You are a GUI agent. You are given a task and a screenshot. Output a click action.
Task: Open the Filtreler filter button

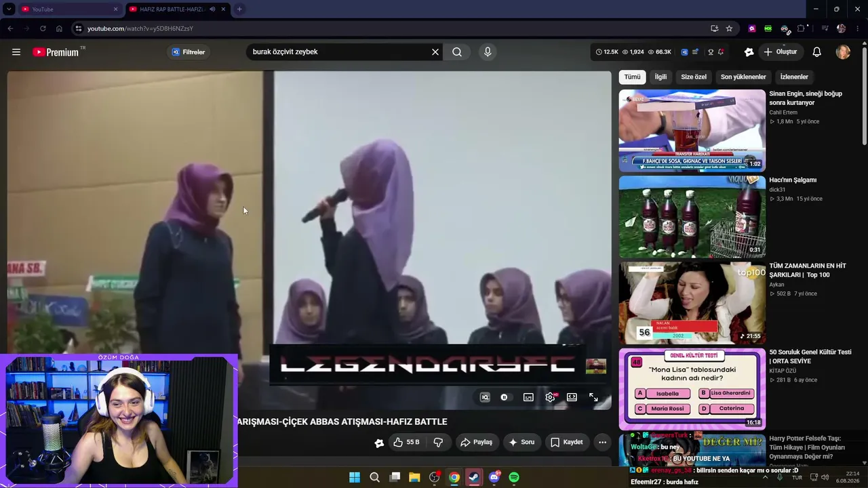189,52
